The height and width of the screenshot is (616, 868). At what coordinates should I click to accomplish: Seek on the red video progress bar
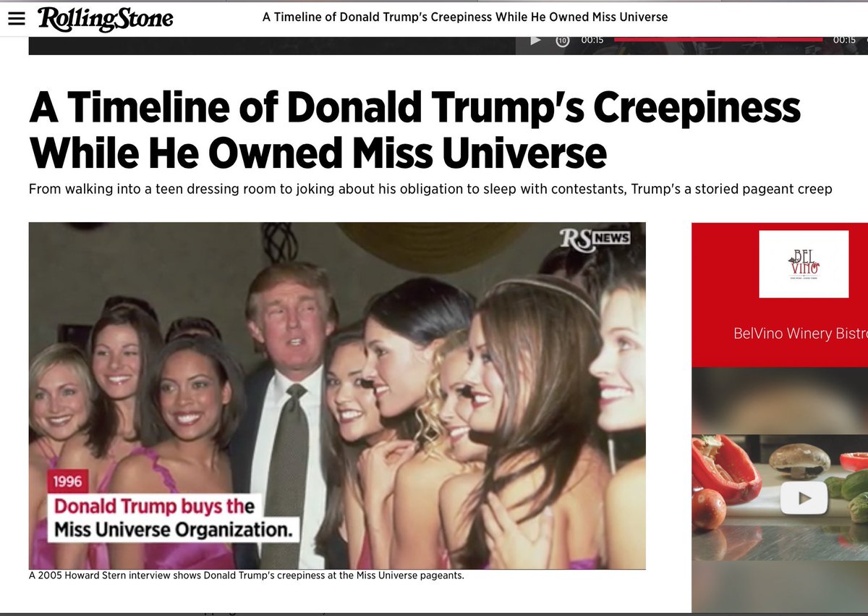click(718, 40)
